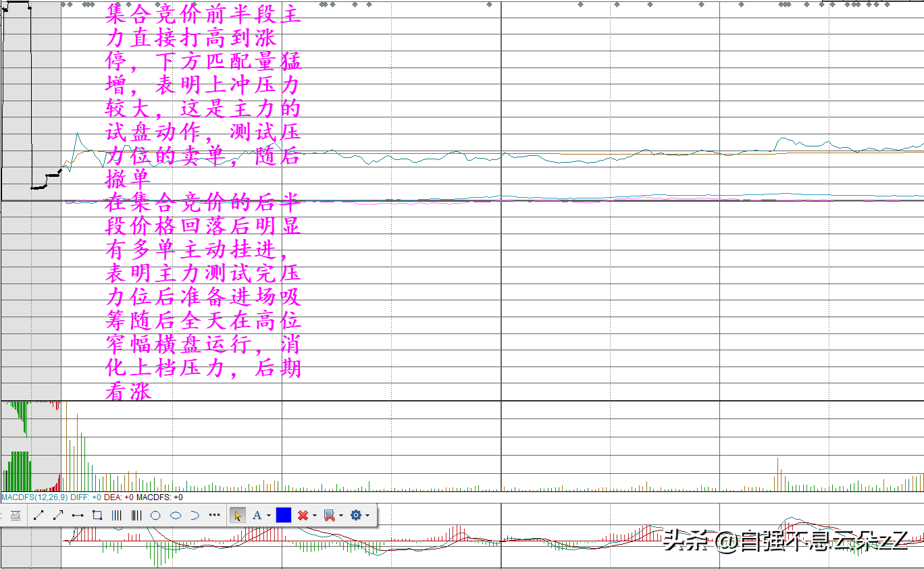Select the five-line cycle lines tool
924x569 pixels.
coord(136,515)
